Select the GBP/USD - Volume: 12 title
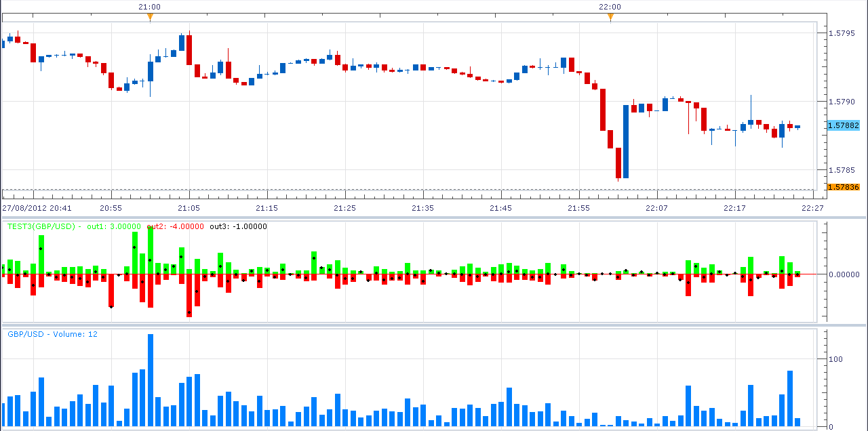The image size is (868, 431). pos(53,334)
